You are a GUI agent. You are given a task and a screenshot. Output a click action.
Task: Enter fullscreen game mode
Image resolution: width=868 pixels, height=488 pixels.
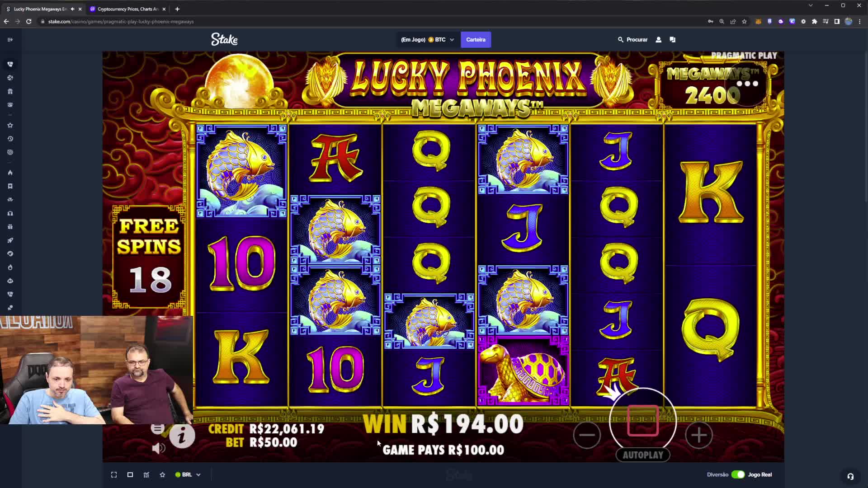114,474
